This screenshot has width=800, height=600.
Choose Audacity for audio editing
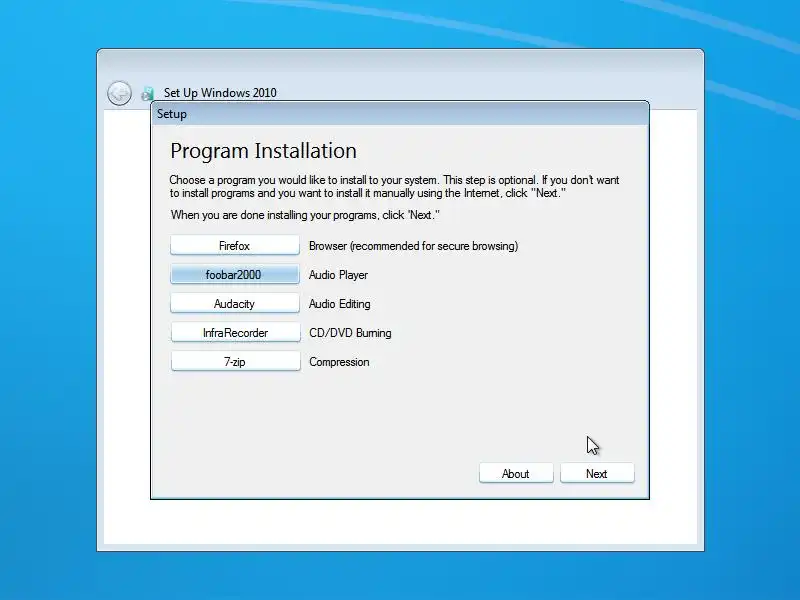point(235,304)
